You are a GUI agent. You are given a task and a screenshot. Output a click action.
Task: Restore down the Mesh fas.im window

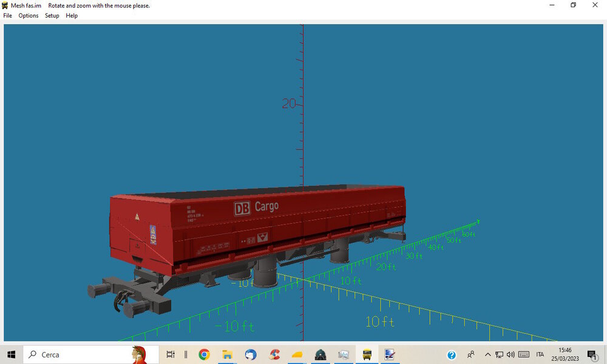(574, 5)
